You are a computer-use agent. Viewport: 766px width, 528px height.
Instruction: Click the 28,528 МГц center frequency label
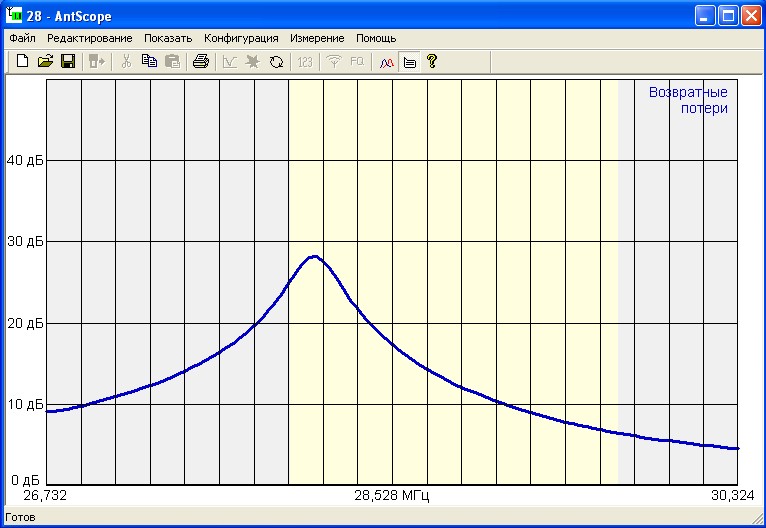coord(392,495)
